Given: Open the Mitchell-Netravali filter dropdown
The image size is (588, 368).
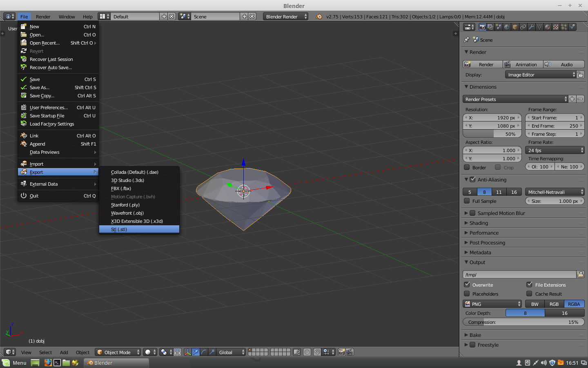Looking at the screenshot, I should [555, 192].
